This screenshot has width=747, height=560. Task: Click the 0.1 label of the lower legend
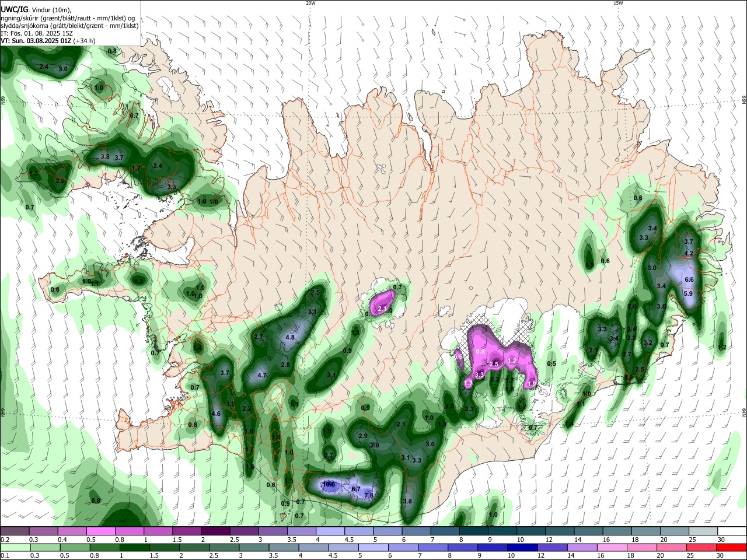(x=5, y=555)
